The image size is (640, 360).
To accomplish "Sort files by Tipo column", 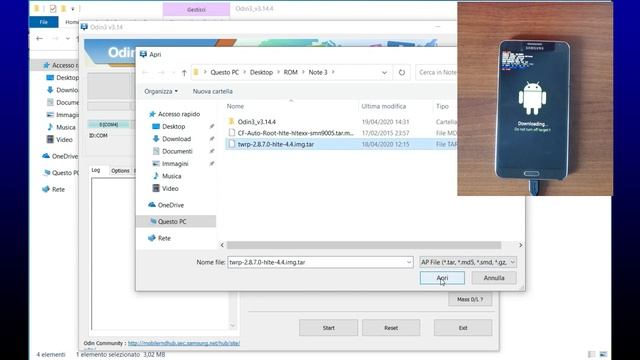I will pos(442,106).
